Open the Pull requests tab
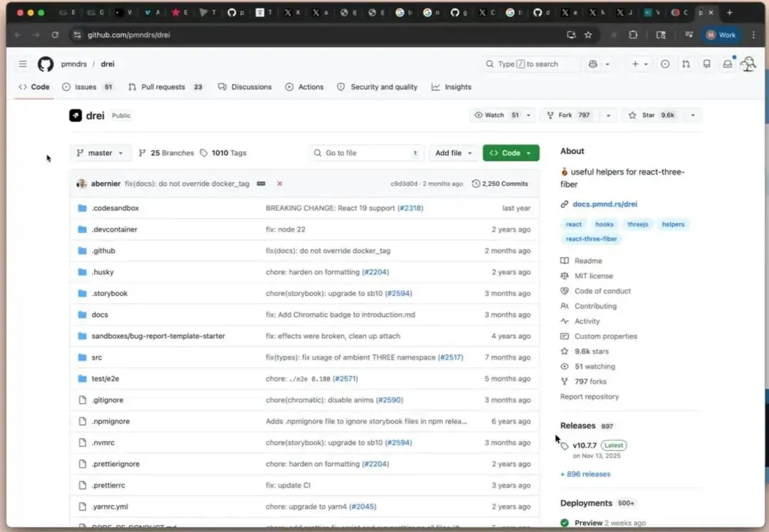The height and width of the screenshot is (532, 769). click(x=166, y=87)
